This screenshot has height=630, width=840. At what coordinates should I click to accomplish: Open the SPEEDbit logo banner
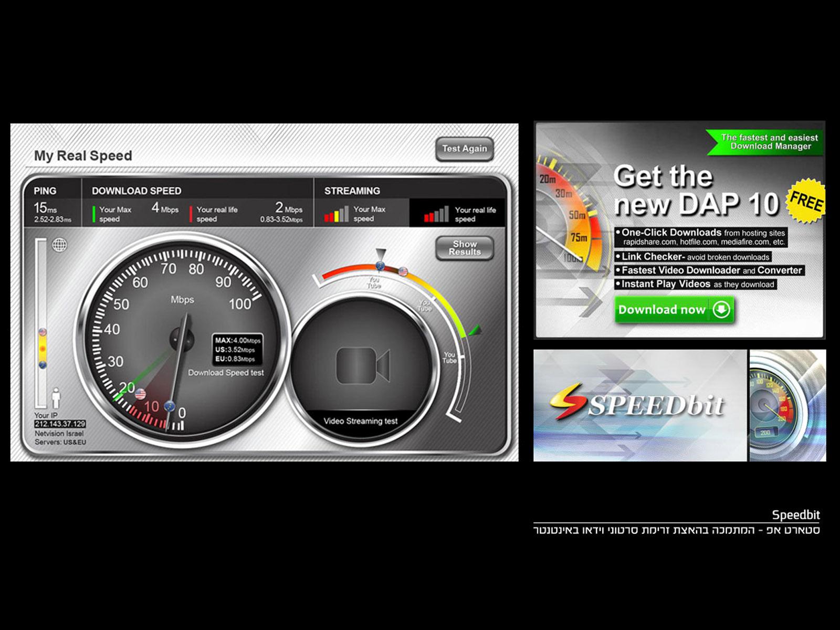pyautogui.click(x=640, y=405)
